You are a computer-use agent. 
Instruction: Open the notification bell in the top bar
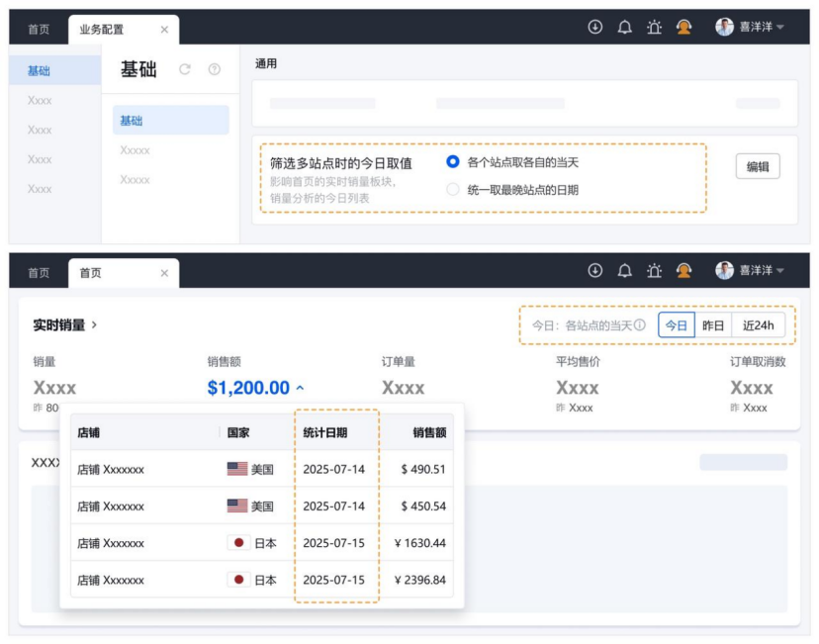[625, 25]
